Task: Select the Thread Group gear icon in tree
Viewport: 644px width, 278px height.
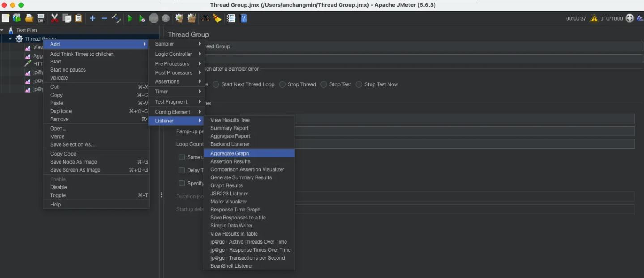Action: coord(19,39)
